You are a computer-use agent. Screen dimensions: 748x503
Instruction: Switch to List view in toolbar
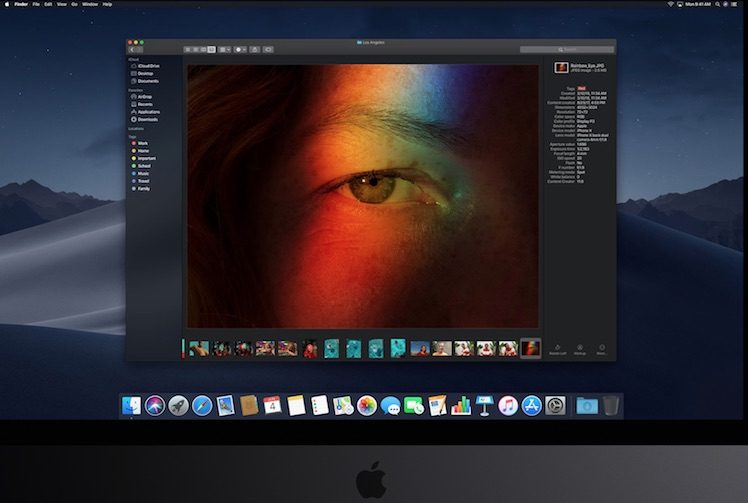click(x=195, y=49)
